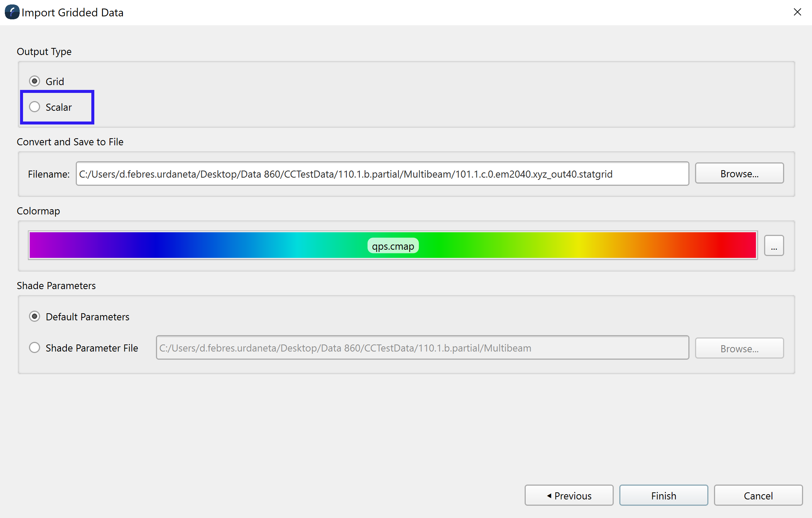Image resolution: width=812 pixels, height=518 pixels.
Task: Go back with the Previous button
Action: 569,495
